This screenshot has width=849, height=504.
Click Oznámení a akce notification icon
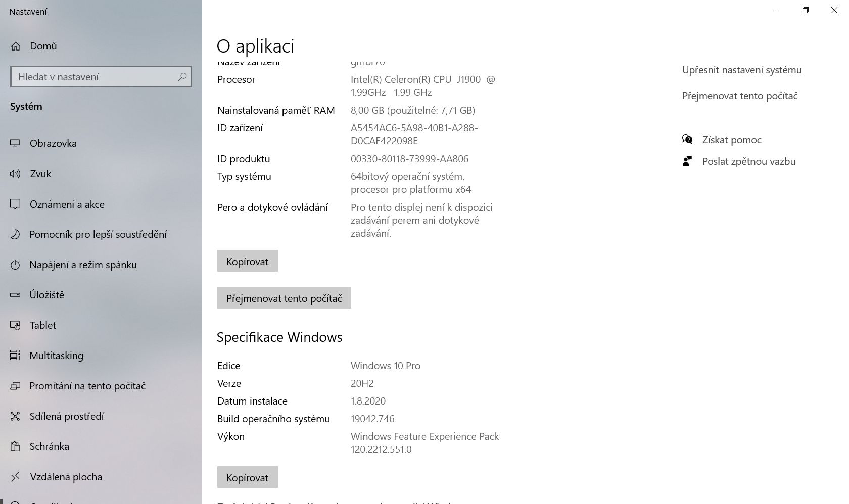(x=15, y=204)
